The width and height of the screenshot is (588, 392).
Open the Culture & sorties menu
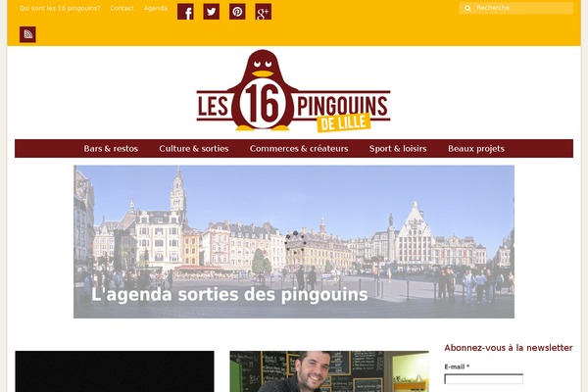[194, 149]
